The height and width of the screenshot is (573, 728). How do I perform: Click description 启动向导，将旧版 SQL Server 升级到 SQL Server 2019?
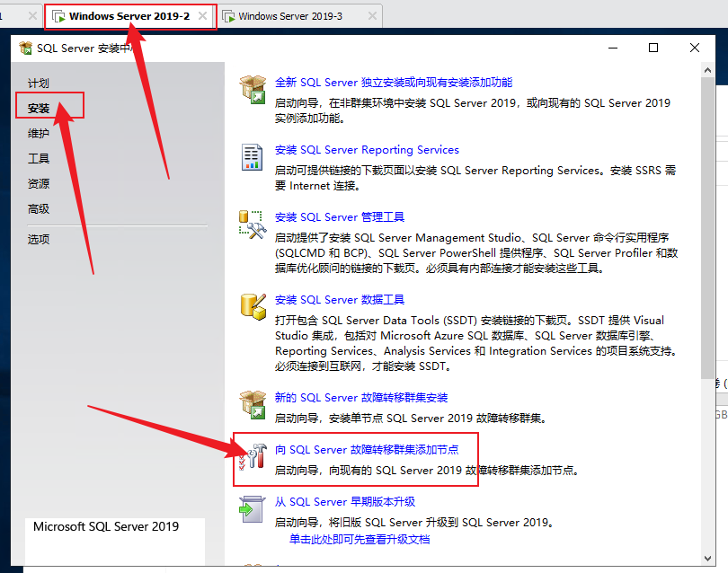tap(414, 523)
